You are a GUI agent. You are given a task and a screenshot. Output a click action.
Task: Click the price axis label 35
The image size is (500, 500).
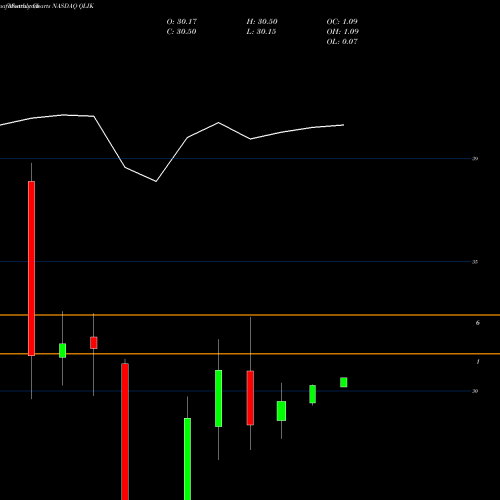tap(475, 262)
